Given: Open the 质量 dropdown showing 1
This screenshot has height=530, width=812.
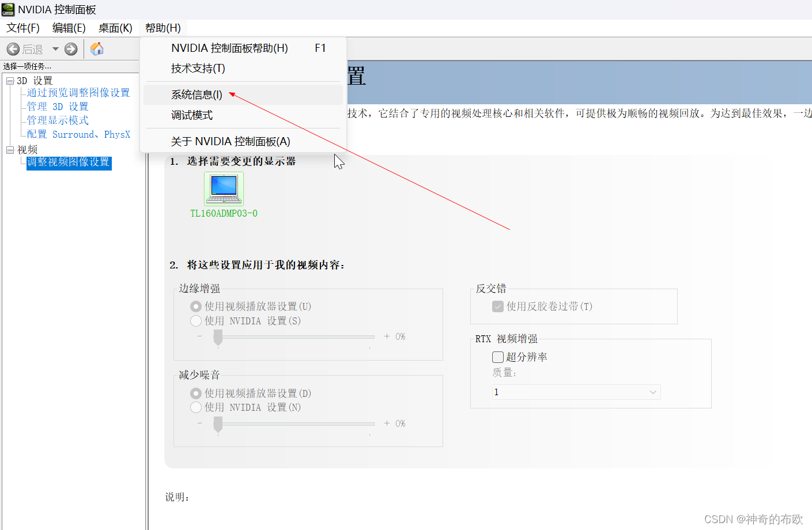Looking at the screenshot, I should point(576,392).
